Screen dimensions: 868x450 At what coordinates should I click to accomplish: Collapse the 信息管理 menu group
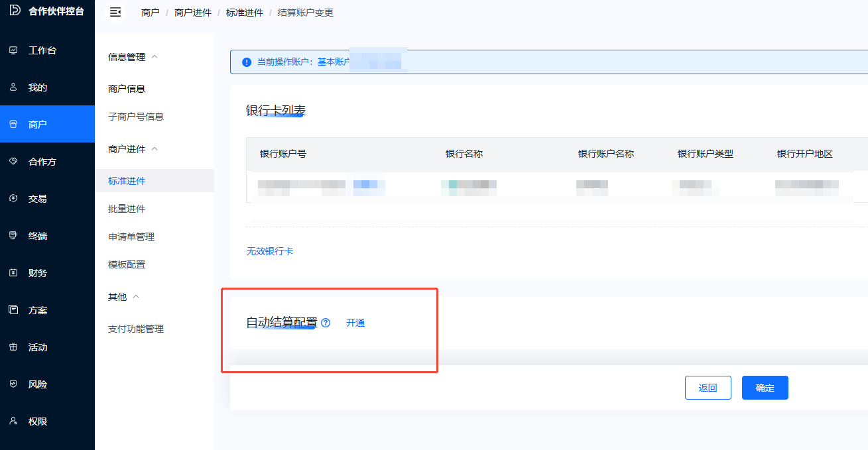pos(155,57)
